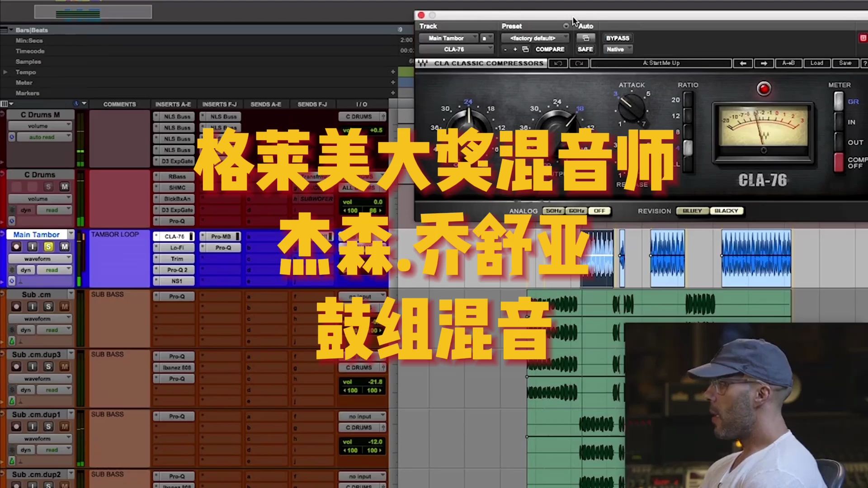The width and height of the screenshot is (868, 488).
Task: Click input monitor on Sub .cm track
Action: [32, 307]
